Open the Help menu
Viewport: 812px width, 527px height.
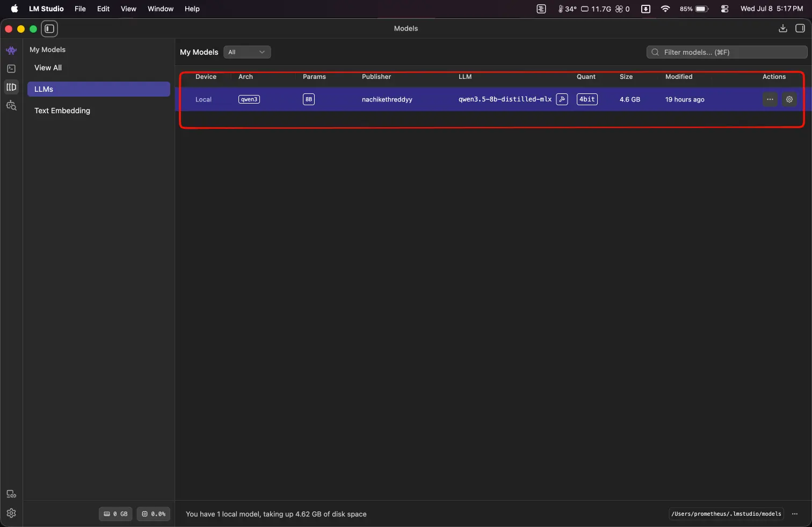pyautogui.click(x=192, y=9)
